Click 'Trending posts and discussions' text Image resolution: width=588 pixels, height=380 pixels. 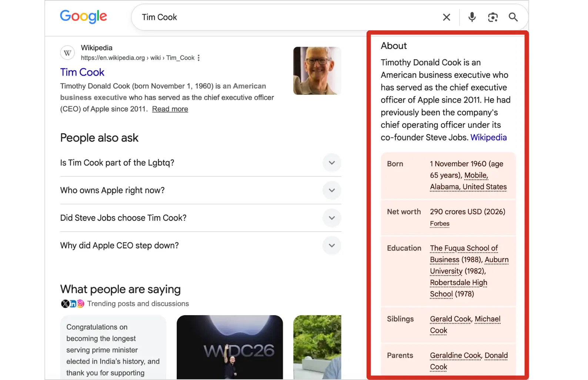(138, 304)
